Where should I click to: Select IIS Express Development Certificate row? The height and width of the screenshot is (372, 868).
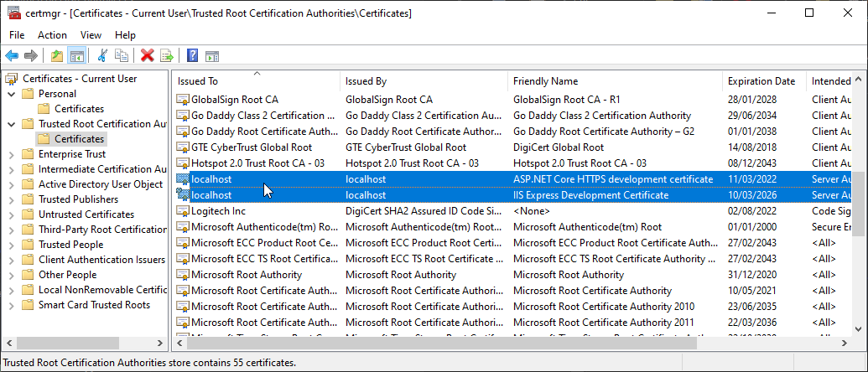512,195
